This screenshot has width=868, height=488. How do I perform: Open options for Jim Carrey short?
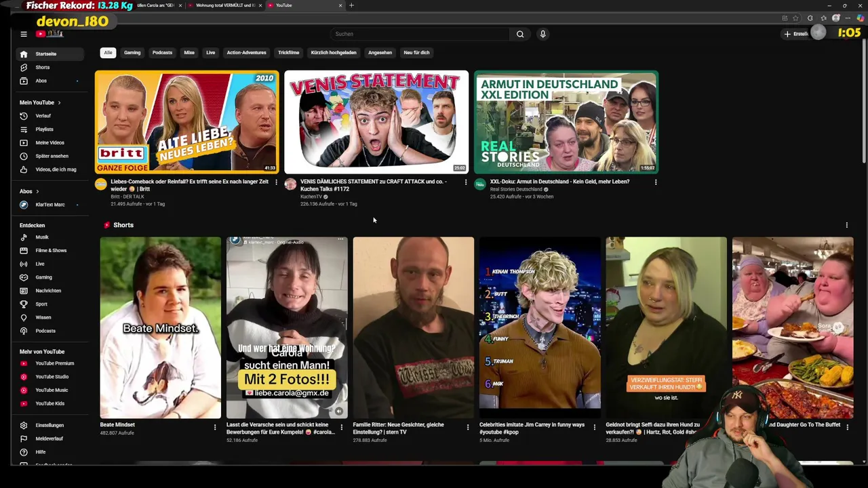[594, 427]
